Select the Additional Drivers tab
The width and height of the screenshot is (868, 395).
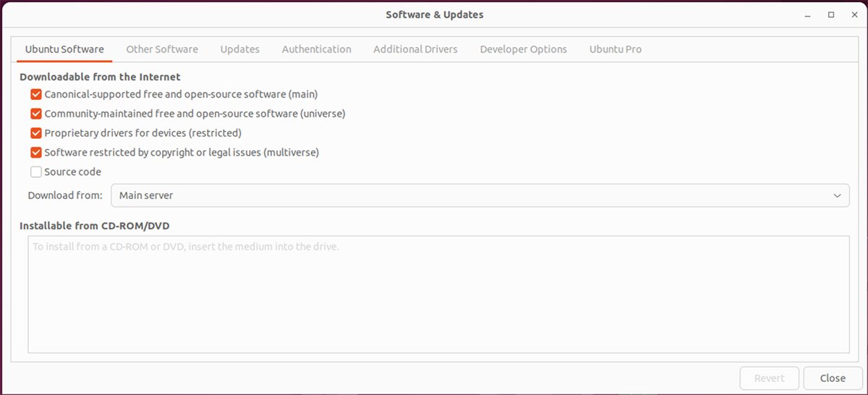pyautogui.click(x=415, y=49)
